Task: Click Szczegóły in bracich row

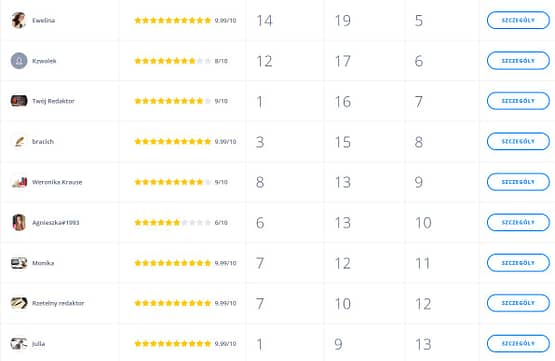Action: 518,141
